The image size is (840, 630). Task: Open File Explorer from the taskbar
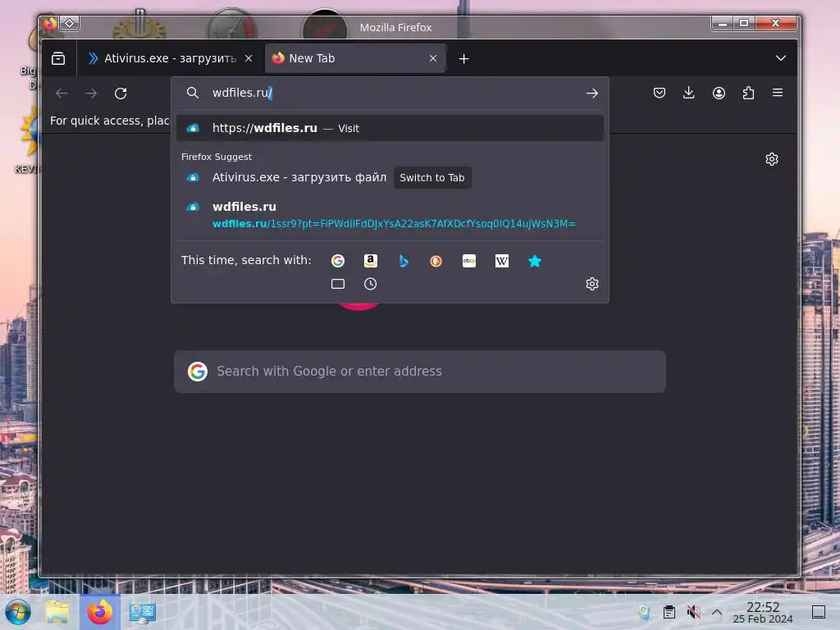(58, 612)
